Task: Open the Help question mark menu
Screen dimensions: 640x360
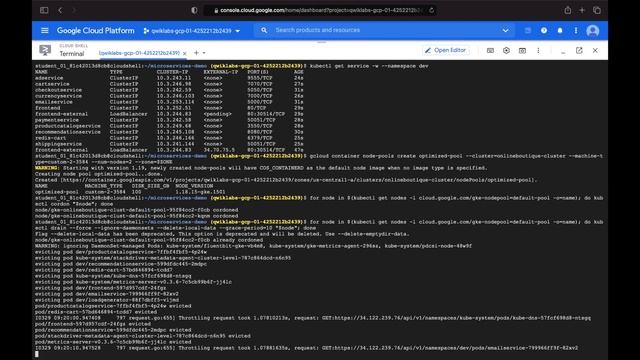Action: coord(544,31)
